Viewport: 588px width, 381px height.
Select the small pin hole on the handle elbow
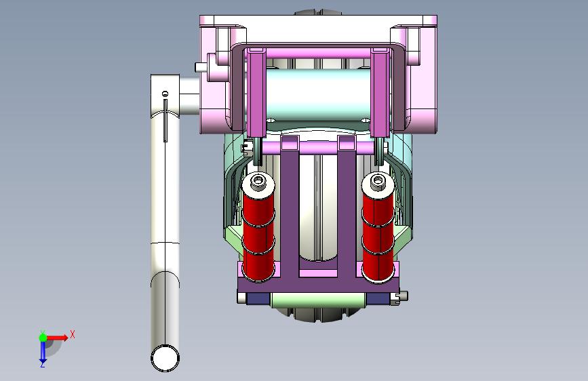165,94
